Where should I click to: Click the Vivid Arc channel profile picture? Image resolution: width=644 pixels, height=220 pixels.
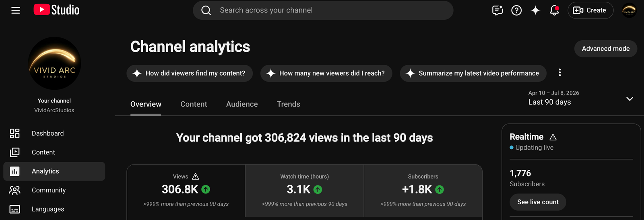[54, 64]
